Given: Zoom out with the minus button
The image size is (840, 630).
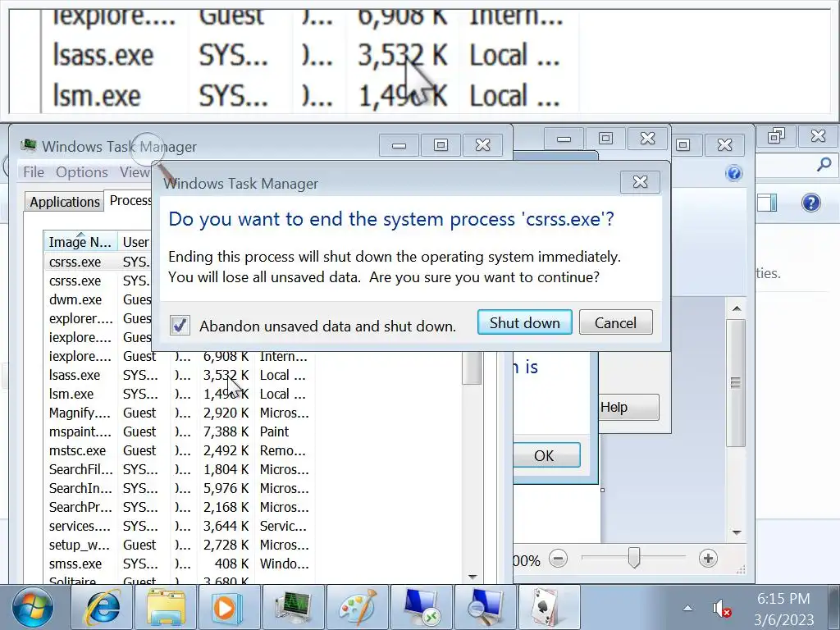Looking at the screenshot, I should pyautogui.click(x=558, y=559).
